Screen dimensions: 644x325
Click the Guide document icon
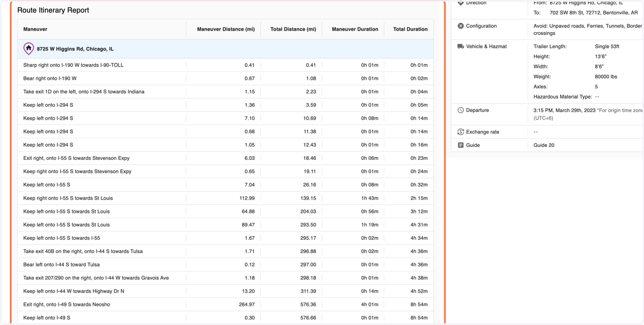pyautogui.click(x=460, y=145)
